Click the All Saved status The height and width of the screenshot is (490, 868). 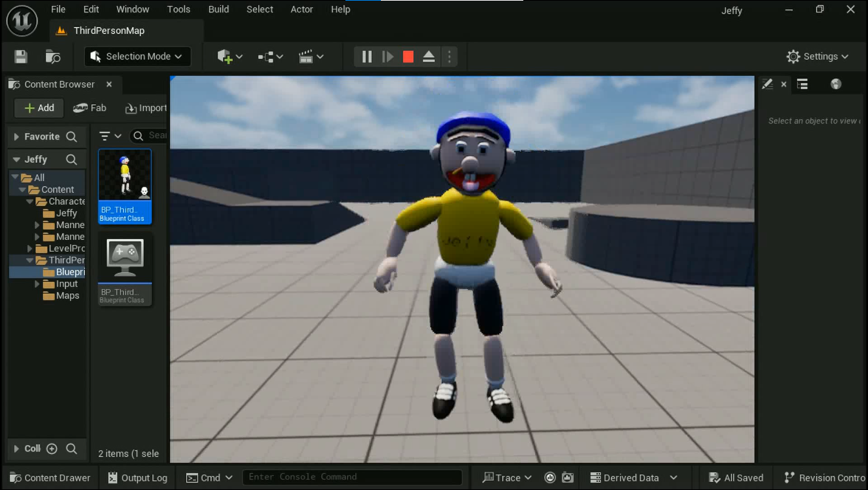point(737,477)
